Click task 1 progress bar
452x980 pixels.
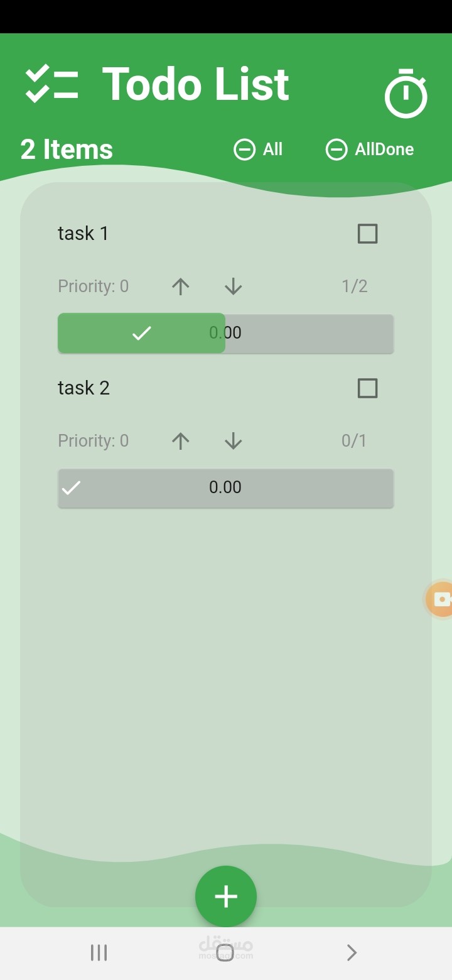click(225, 333)
